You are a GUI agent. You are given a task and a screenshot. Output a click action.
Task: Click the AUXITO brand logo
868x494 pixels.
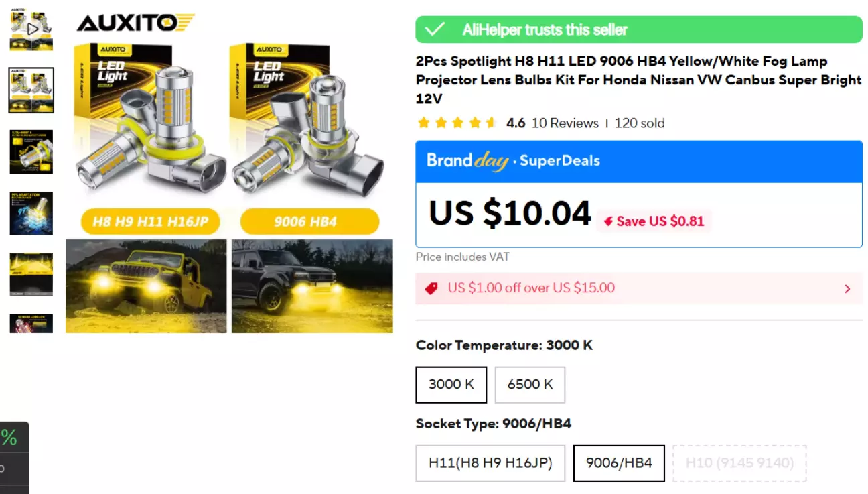136,23
